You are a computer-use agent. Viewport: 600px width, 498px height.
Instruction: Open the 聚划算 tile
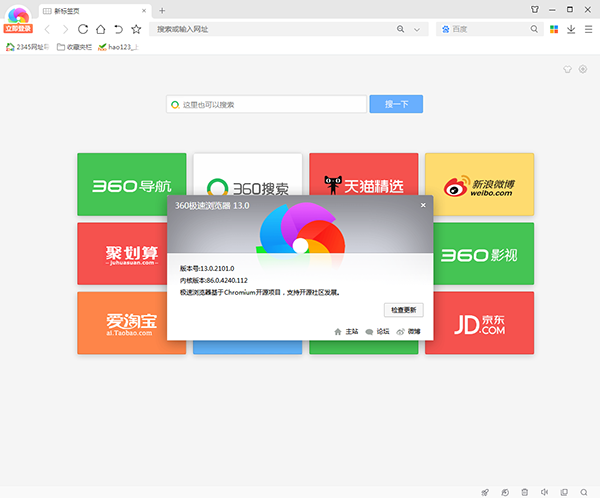(122, 254)
